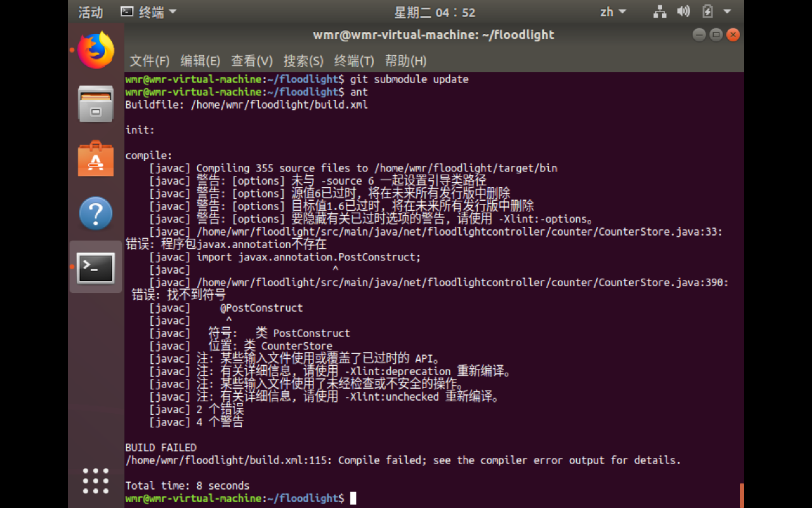Viewport: 812px width, 508px height.
Task: Open the Files manager in dock
Action: (x=96, y=104)
